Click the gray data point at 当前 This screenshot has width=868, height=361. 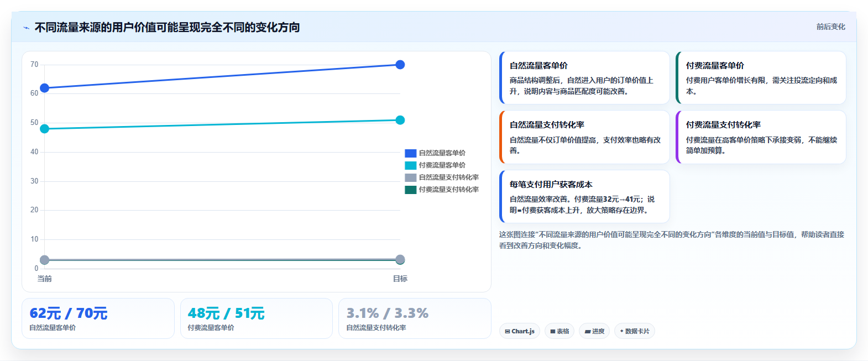tap(45, 260)
